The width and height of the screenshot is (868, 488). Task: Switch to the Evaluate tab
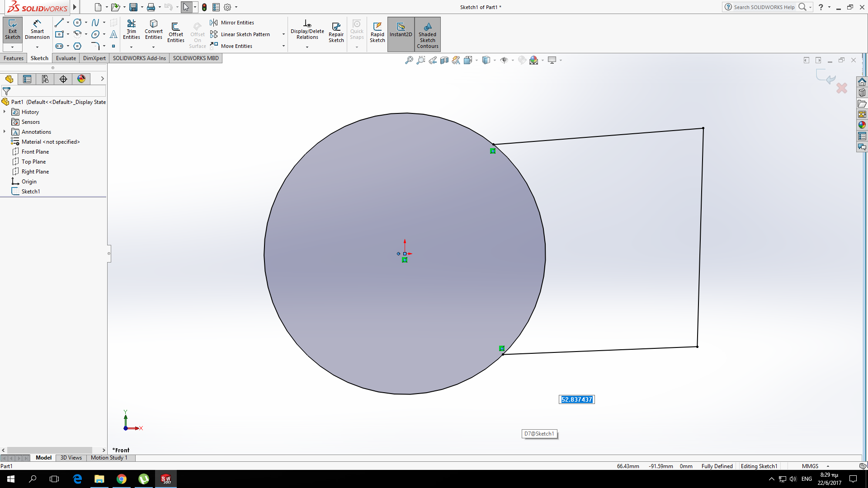pyautogui.click(x=66, y=58)
